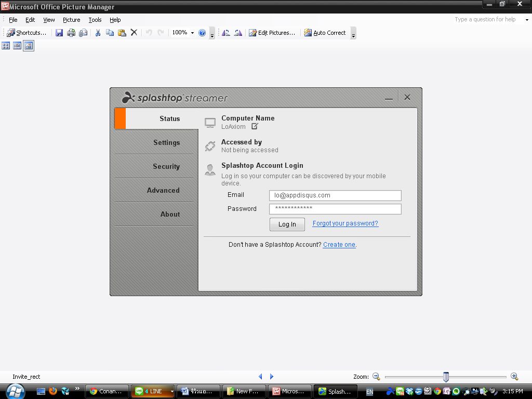
Task: Select Status tab in Splashtop picture
Action: (156, 118)
